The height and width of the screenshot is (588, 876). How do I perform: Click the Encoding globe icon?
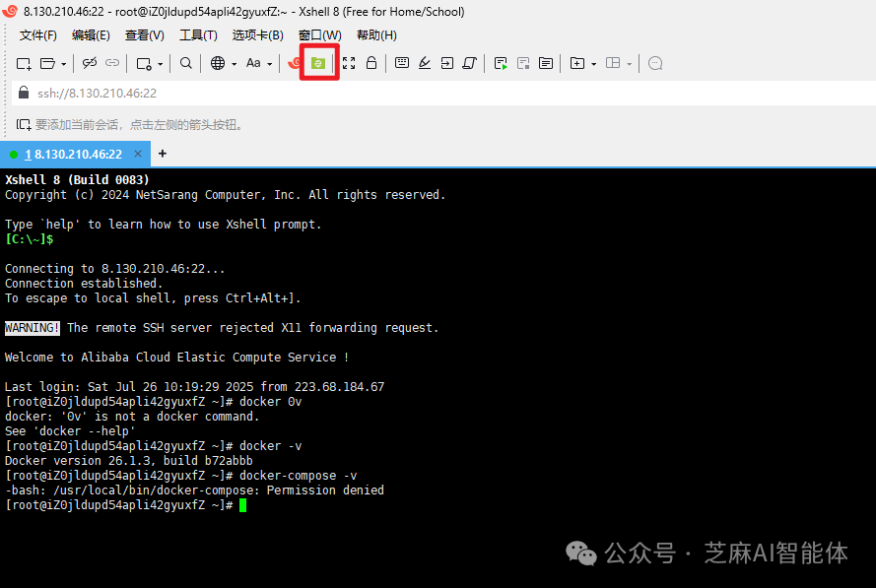(218, 63)
